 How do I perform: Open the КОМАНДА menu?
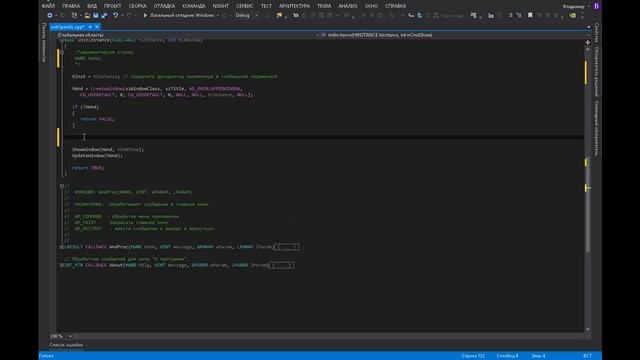[x=194, y=6]
